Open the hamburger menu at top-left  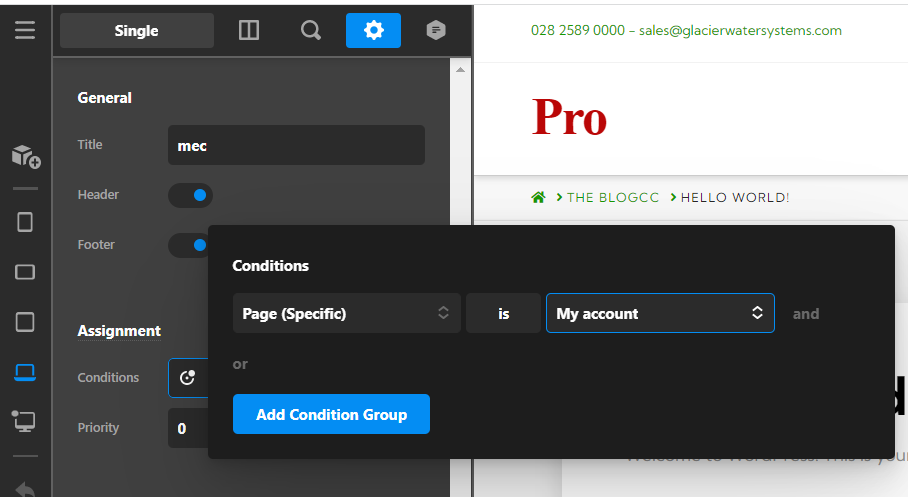pyautogui.click(x=25, y=30)
